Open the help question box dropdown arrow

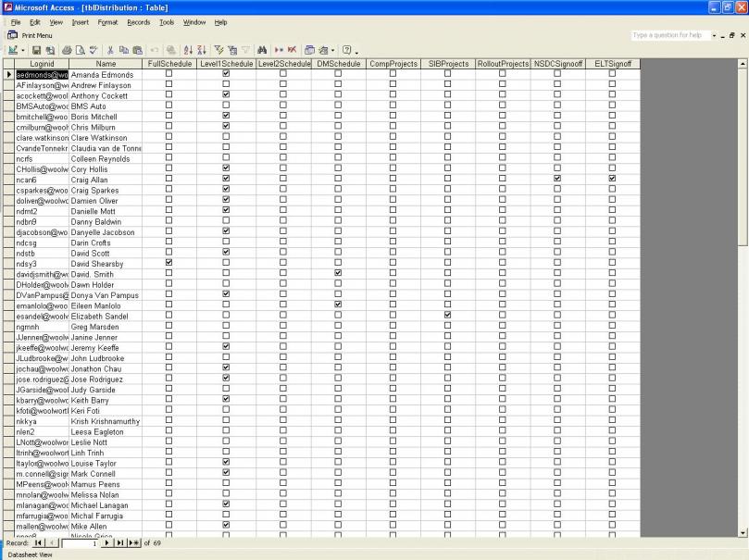714,35
